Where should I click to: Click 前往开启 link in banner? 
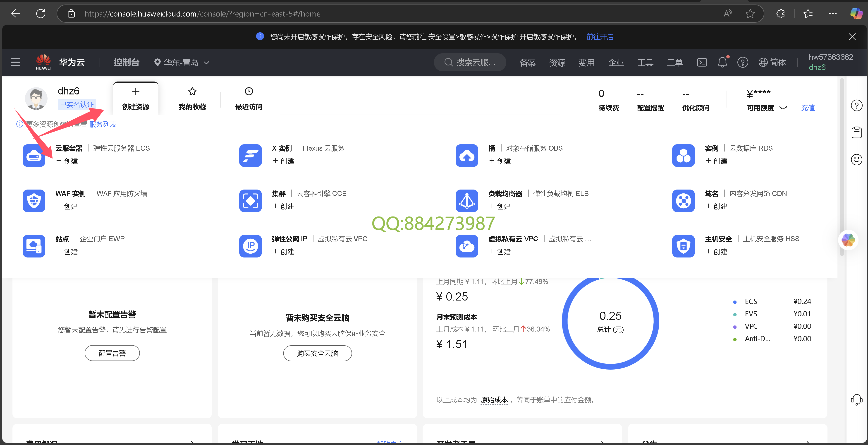point(600,37)
